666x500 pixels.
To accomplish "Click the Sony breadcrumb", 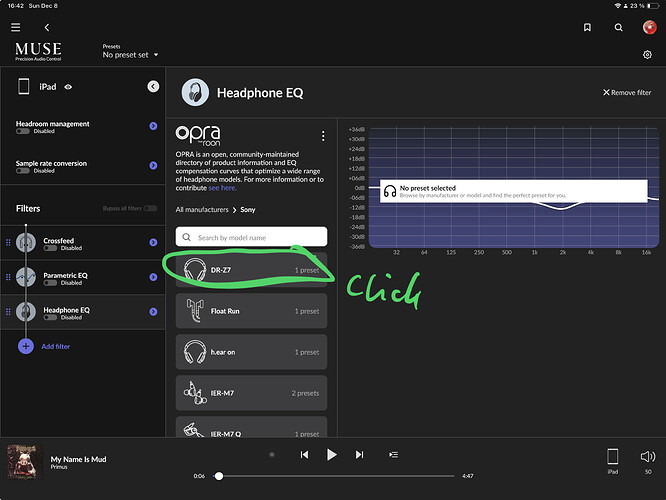I will tap(248, 209).
